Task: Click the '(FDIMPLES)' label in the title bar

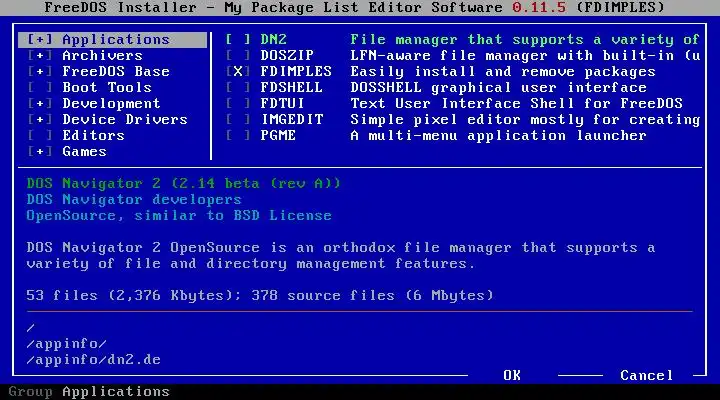Action: click(x=620, y=7)
